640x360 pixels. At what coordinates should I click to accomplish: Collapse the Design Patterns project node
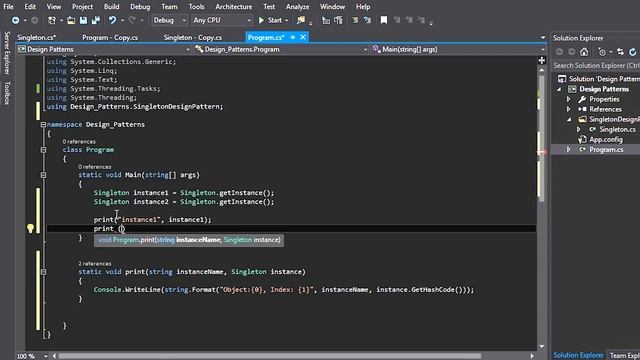point(559,89)
